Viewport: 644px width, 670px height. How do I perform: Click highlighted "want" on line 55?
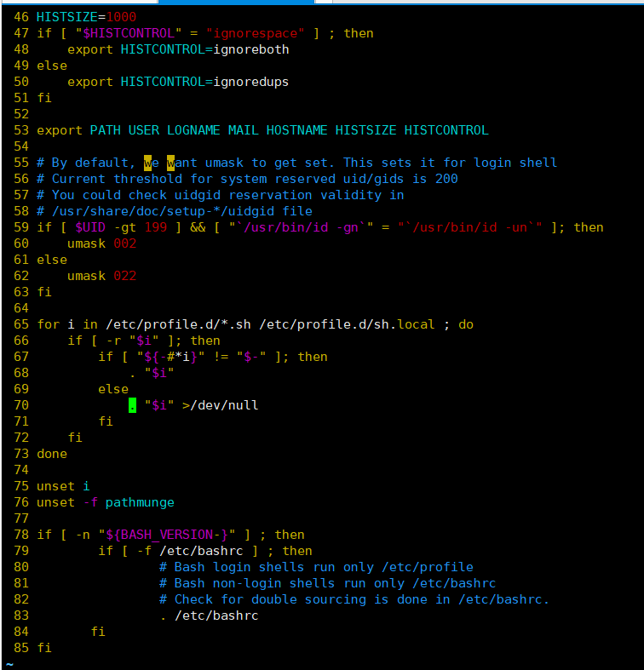point(182,163)
